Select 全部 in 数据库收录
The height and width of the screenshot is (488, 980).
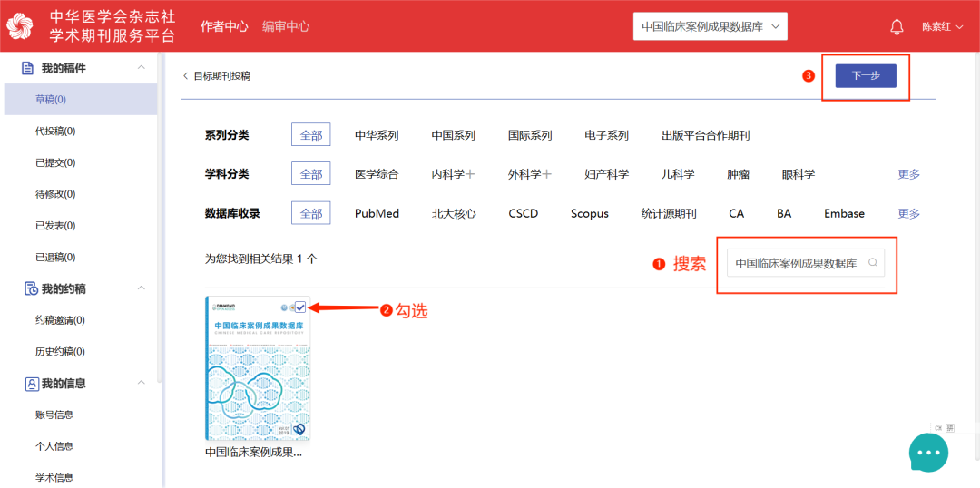point(310,213)
